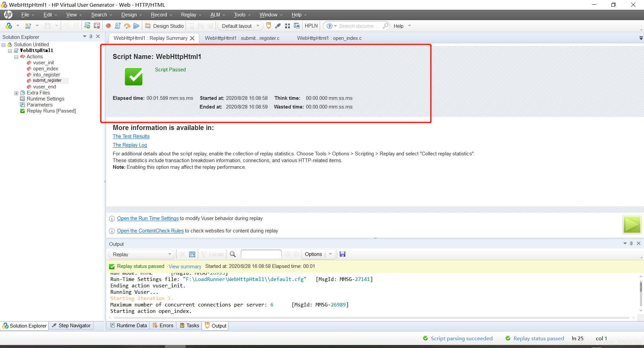Open Runtime Settings in Solution Explorer

(45, 99)
